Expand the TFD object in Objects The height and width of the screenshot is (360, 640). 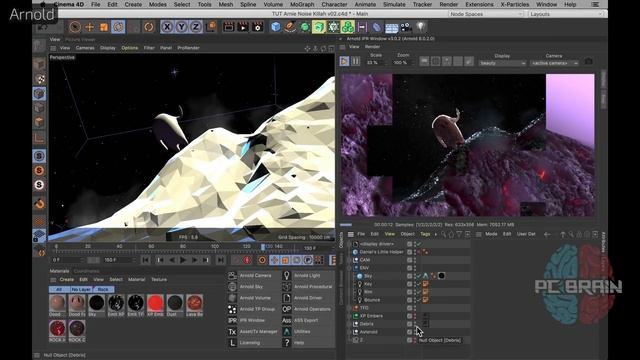pyautogui.click(x=350, y=308)
